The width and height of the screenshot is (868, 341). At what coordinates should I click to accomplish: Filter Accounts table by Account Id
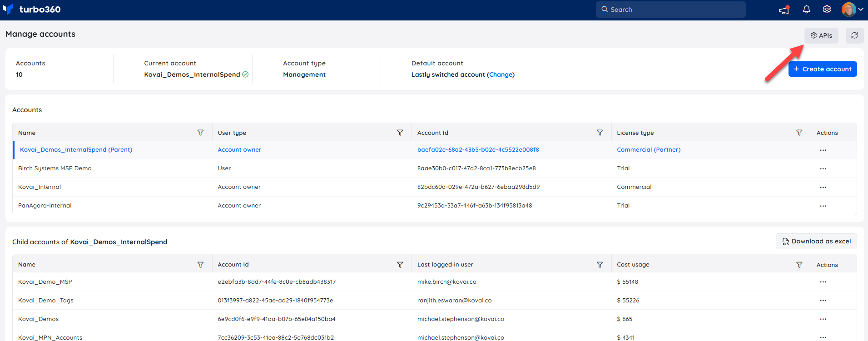pos(600,133)
